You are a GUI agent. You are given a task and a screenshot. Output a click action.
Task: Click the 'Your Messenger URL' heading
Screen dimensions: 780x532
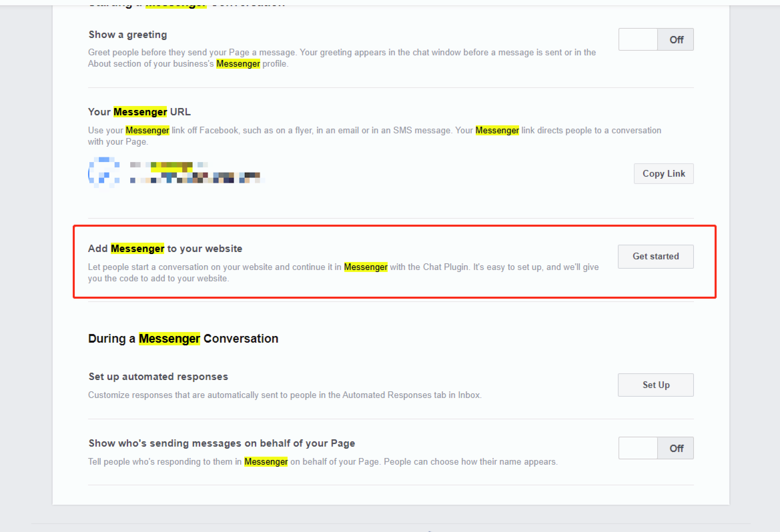[139, 112]
